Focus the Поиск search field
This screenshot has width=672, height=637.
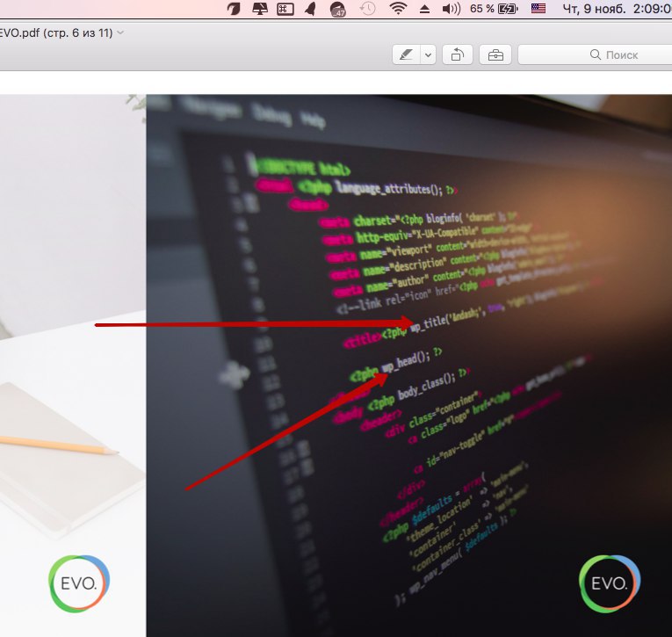pos(595,54)
